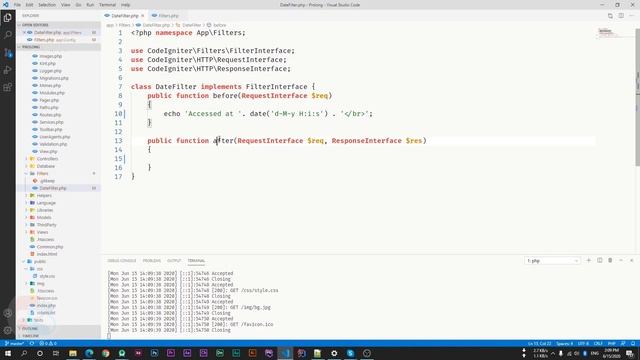Change the Spaces indentation setting in status bar
640x360 pixels.
(565, 344)
